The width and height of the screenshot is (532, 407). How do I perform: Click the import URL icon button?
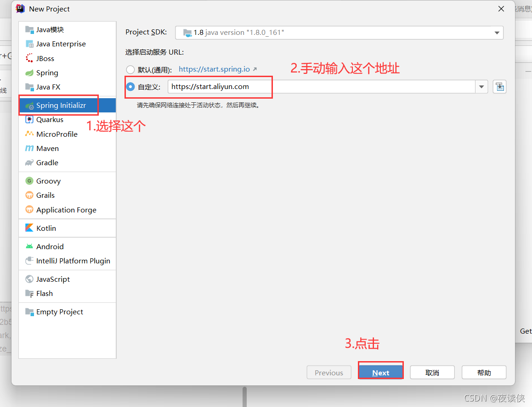(x=499, y=87)
